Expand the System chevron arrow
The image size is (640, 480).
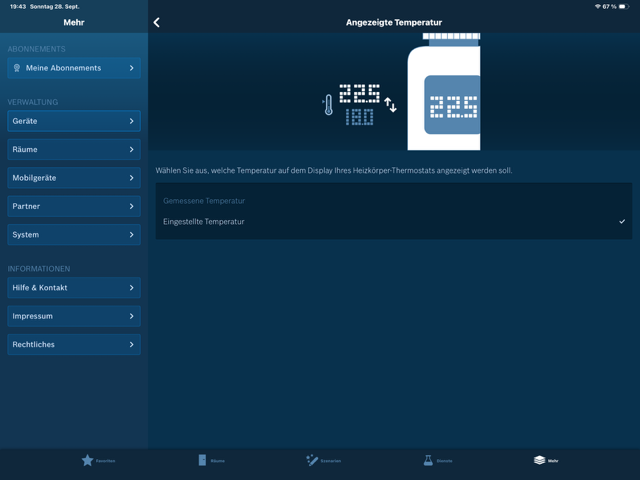coord(131,235)
